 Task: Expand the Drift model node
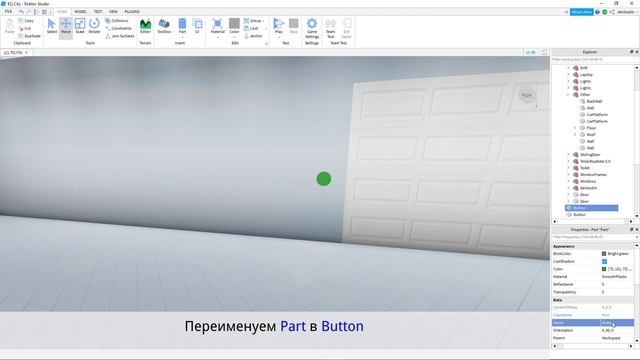[x=568, y=68]
